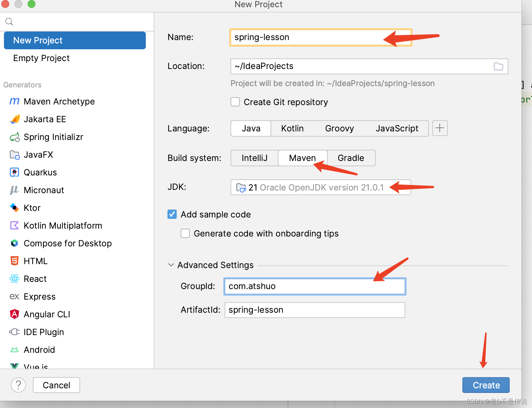The width and height of the screenshot is (532, 408).
Task: Select Spring Initializr generator label
Action: tap(54, 137)
